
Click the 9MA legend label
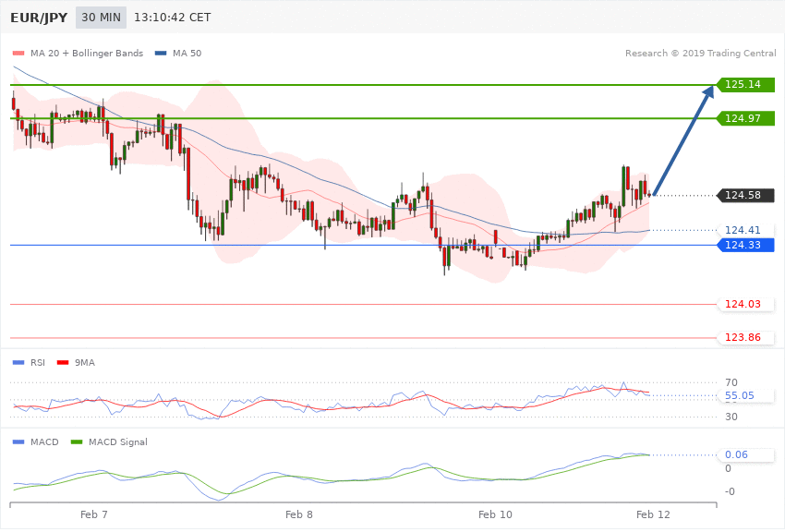[x=85, y=362]
